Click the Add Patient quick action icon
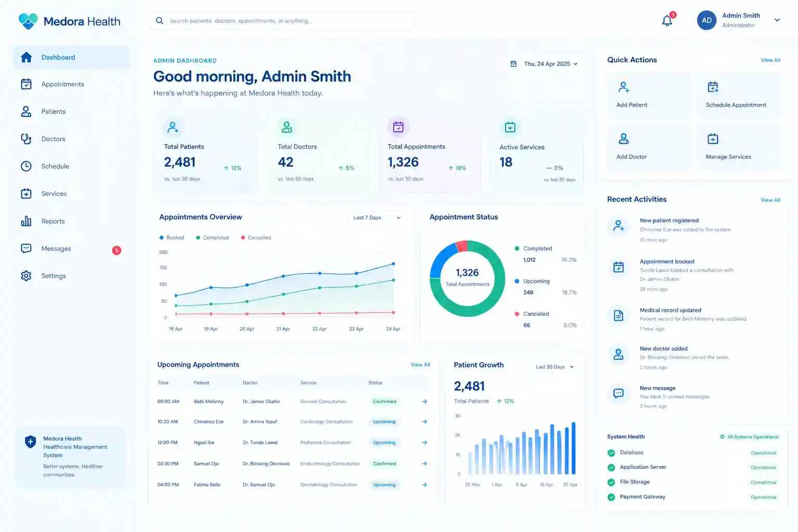Image resolution: width=798 pixels, height=532 pixels. pyautogui.click(x=624, y=87)
